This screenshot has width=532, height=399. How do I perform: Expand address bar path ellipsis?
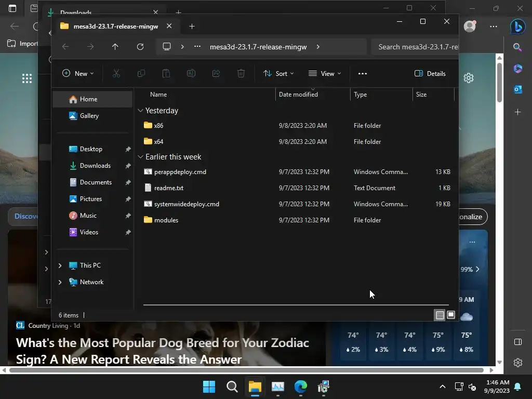point(197,46)
